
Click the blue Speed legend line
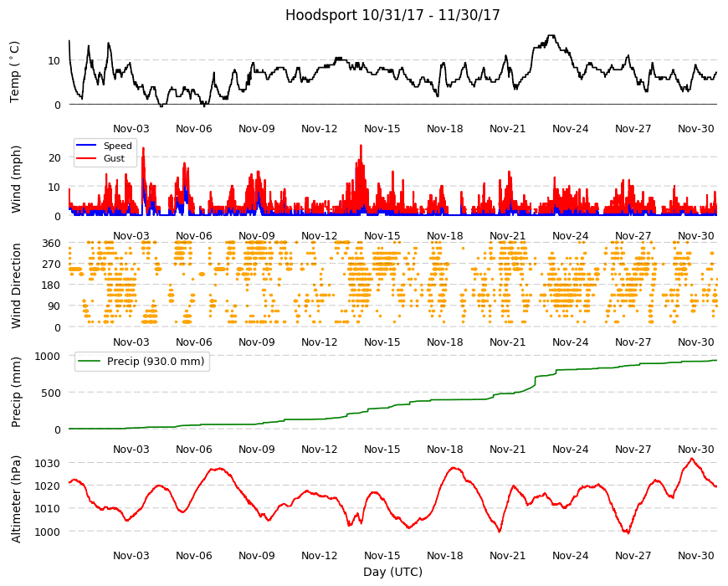[x=86, y=146]
